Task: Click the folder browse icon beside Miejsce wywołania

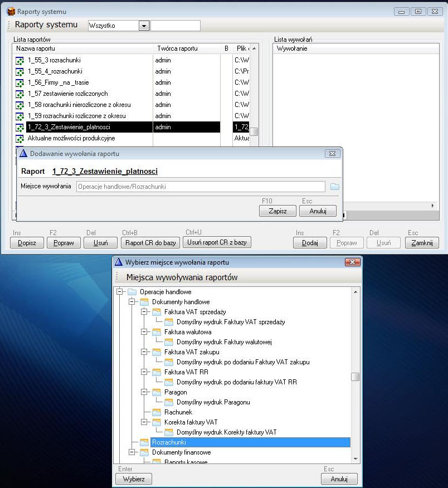Action: point(334,187)
